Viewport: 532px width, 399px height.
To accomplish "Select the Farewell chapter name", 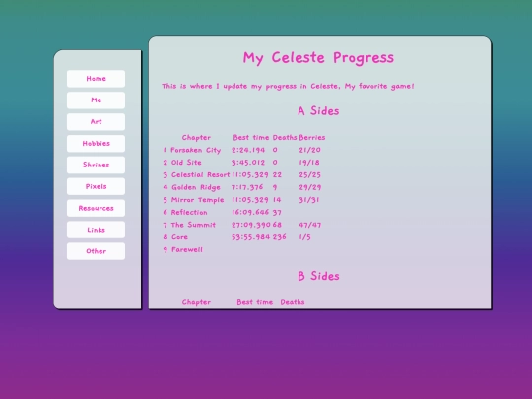I will [x=187, y=249].
